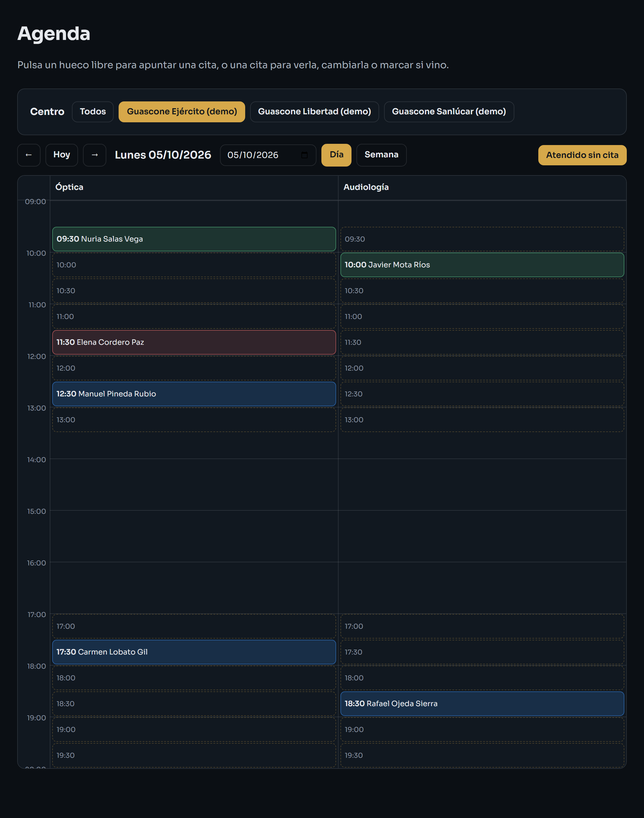Book the free 12:00 slot in Óptica
This screenshot has width=644, height=818.
tap(194, 368)
